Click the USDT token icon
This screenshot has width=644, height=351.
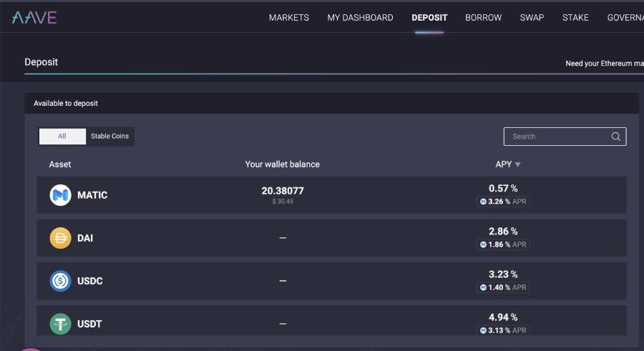(60, 324)
